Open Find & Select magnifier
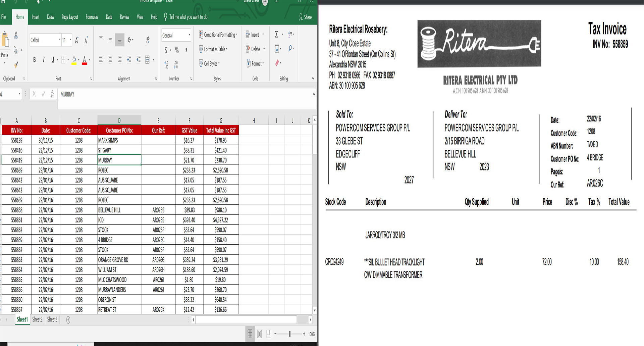Image resolution: width=644 pixels, height=346 pixels. [x=290, y=49]
